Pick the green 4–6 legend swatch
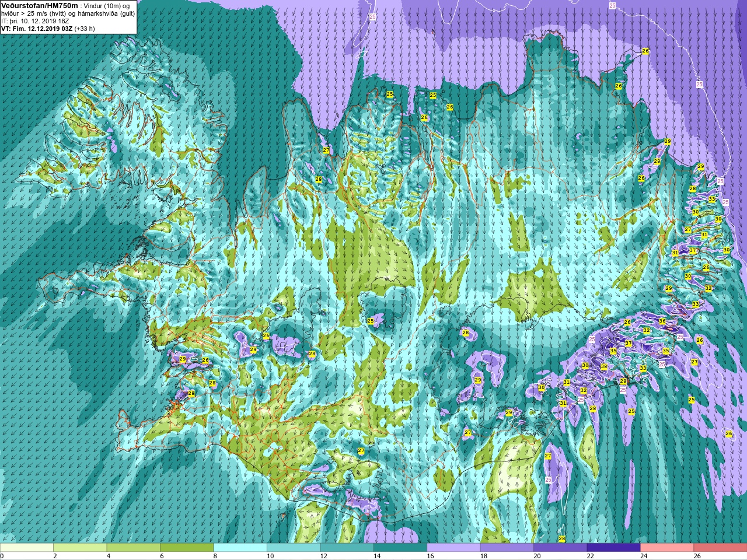 133,548
